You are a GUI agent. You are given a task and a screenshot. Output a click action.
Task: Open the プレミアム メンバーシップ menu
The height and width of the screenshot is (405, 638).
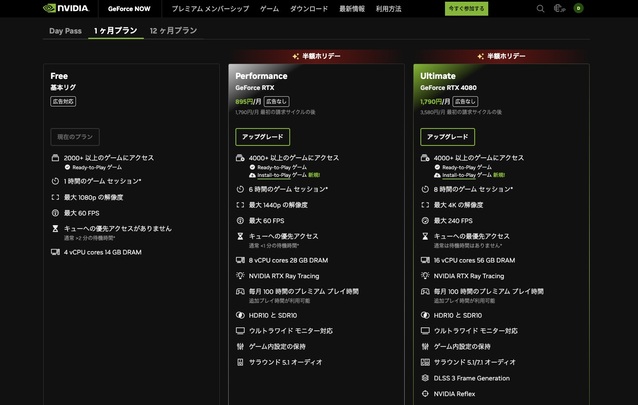[x=211, y=9]
